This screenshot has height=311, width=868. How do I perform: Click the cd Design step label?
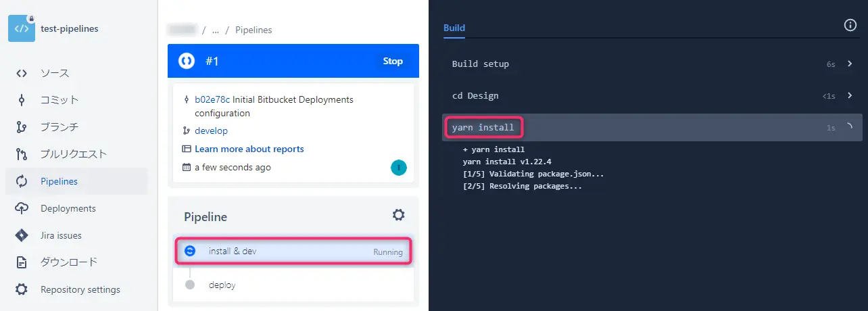475,95
